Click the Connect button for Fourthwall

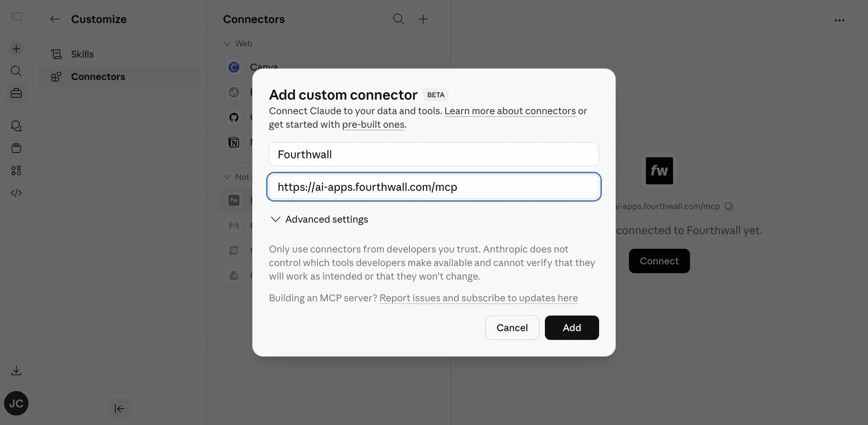click(659, 261)
